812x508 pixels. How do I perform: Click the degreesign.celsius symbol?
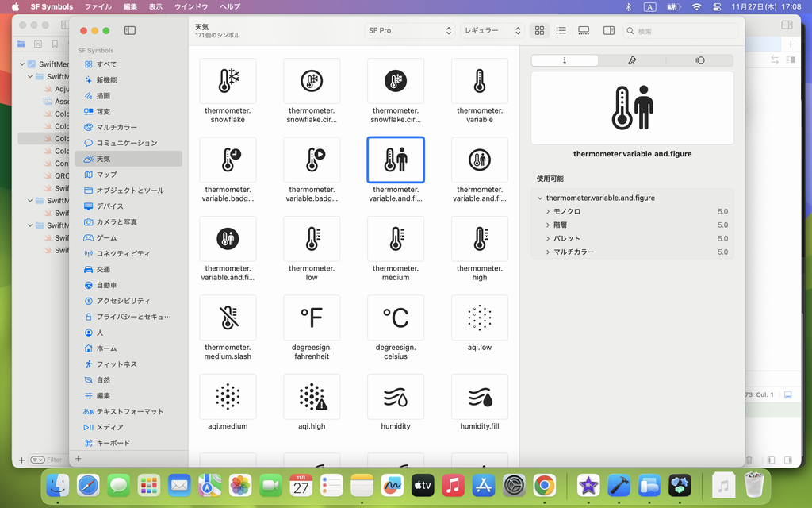click(x=396, y=318)
